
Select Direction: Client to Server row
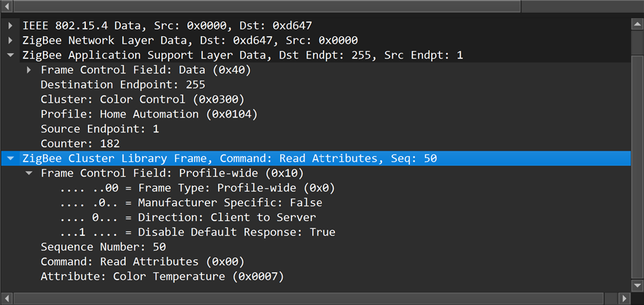tap(188, 218)
